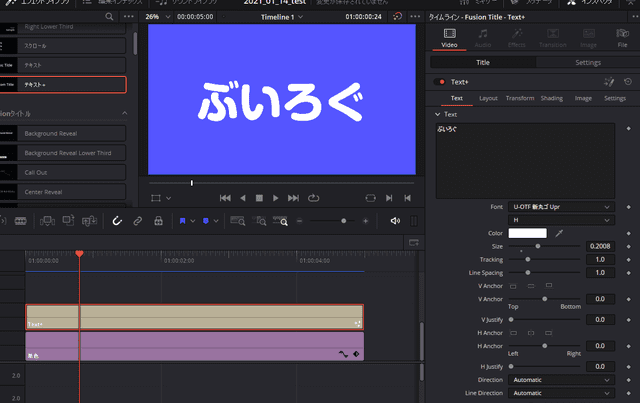Click the Detail Zoom icon

pos(259,221)
